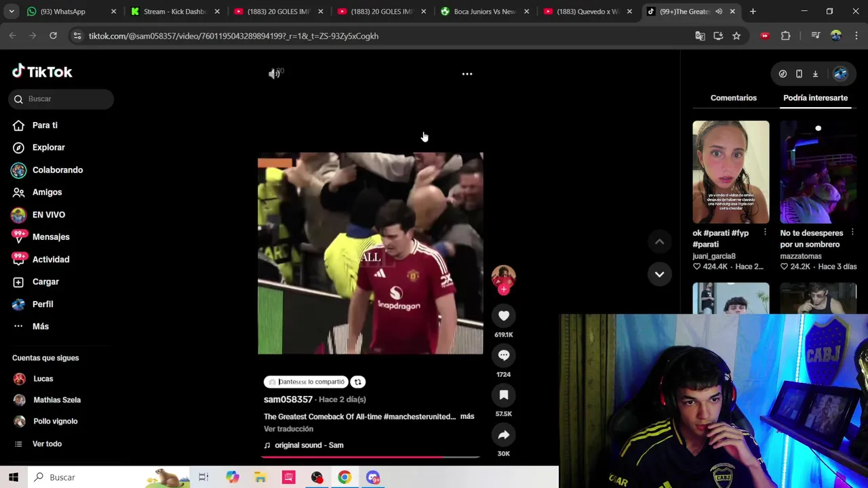Open the three-dot video options menu

pos(467,74)
